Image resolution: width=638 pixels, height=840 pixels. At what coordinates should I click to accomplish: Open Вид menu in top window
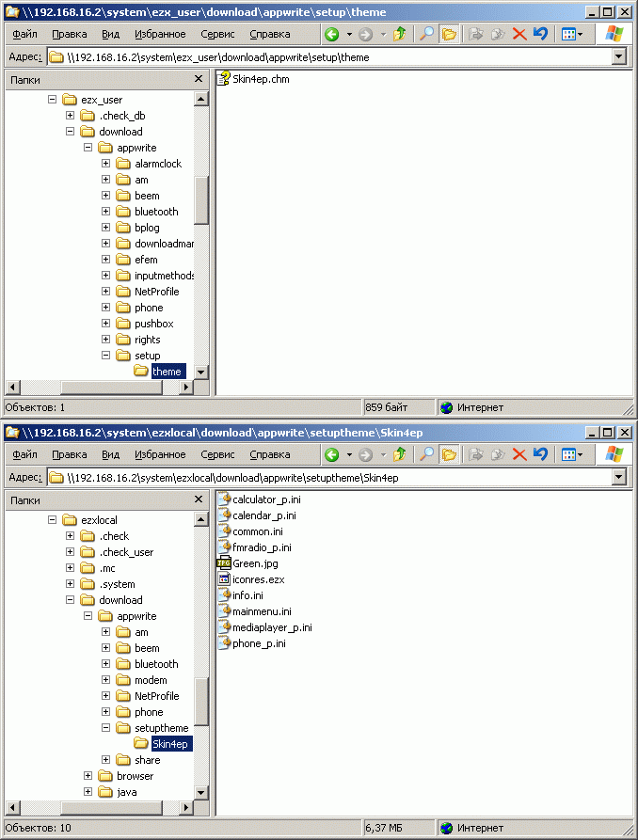coord(110,34)
